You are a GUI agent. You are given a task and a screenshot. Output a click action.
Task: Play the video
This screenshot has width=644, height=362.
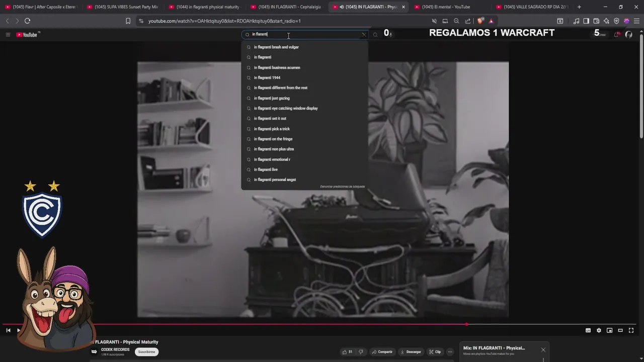click(x=19, y=330)
